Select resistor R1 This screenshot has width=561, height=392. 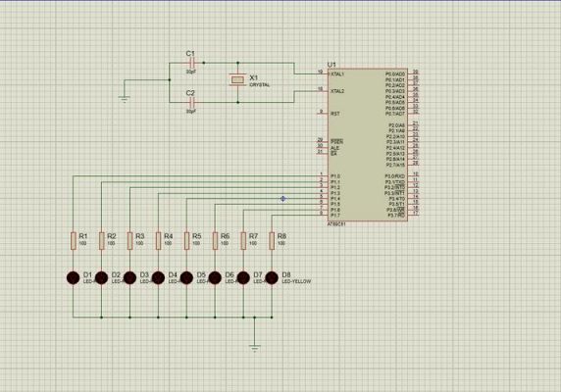pyautogui.click(x=74, y=240)
